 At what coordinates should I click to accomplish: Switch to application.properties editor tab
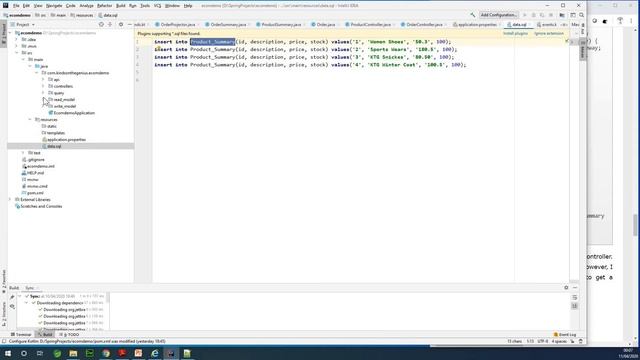(477, 24)
